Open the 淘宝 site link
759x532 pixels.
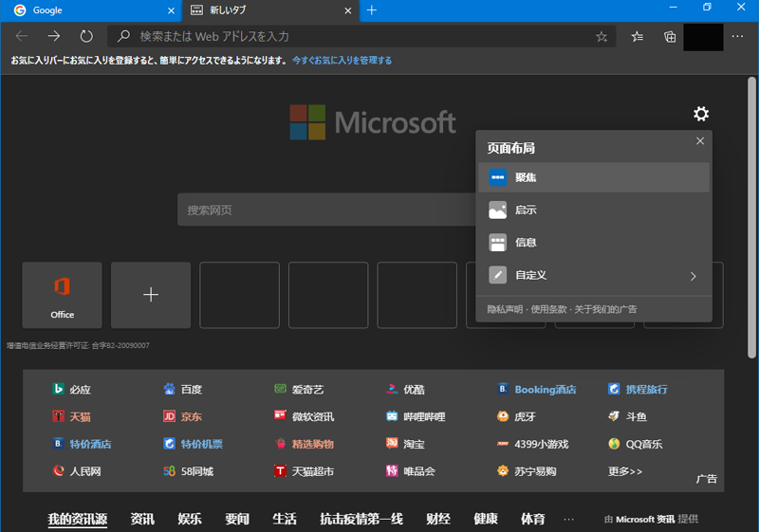click(405, 444)
